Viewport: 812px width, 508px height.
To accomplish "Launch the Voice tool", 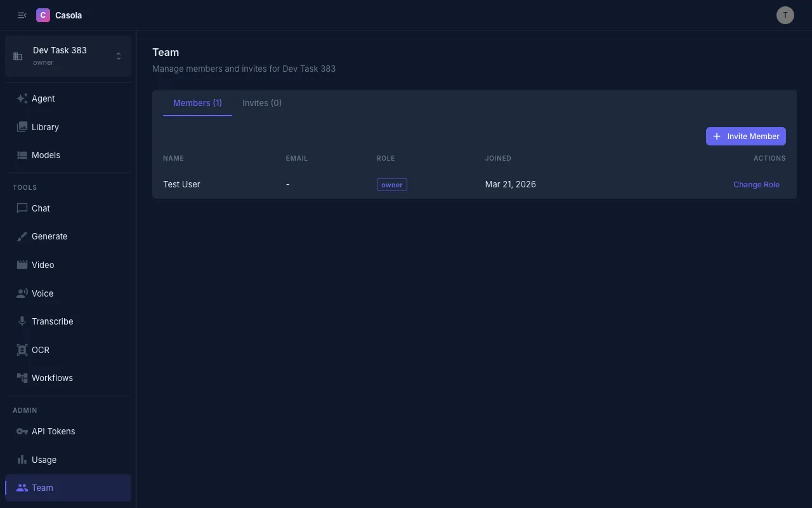I will click(43, 293).
